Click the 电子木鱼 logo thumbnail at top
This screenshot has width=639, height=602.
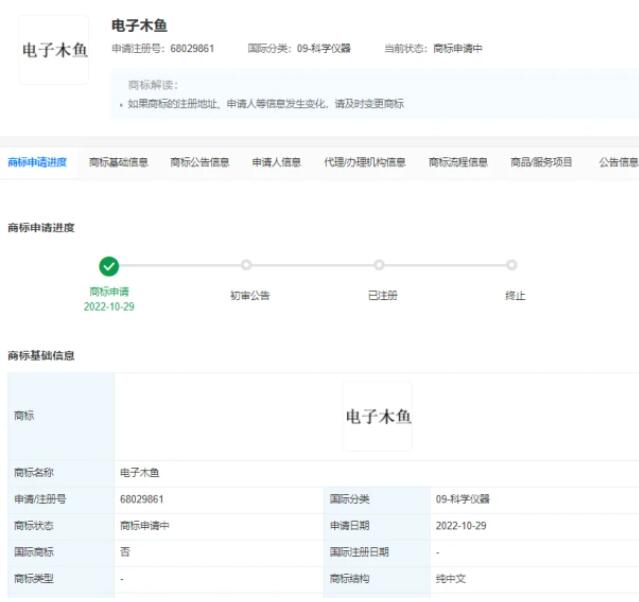pos(54,50)
